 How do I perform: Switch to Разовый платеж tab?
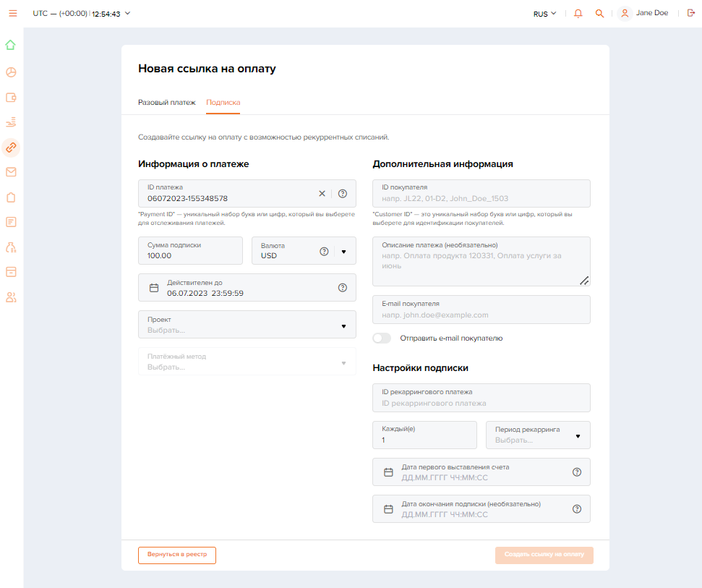(x=166, y=102)
